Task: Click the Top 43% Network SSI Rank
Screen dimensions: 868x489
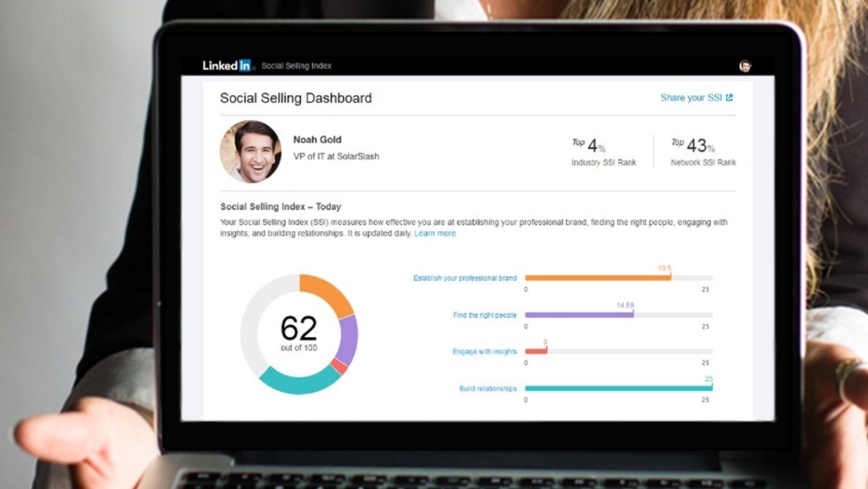Action: 703,152
